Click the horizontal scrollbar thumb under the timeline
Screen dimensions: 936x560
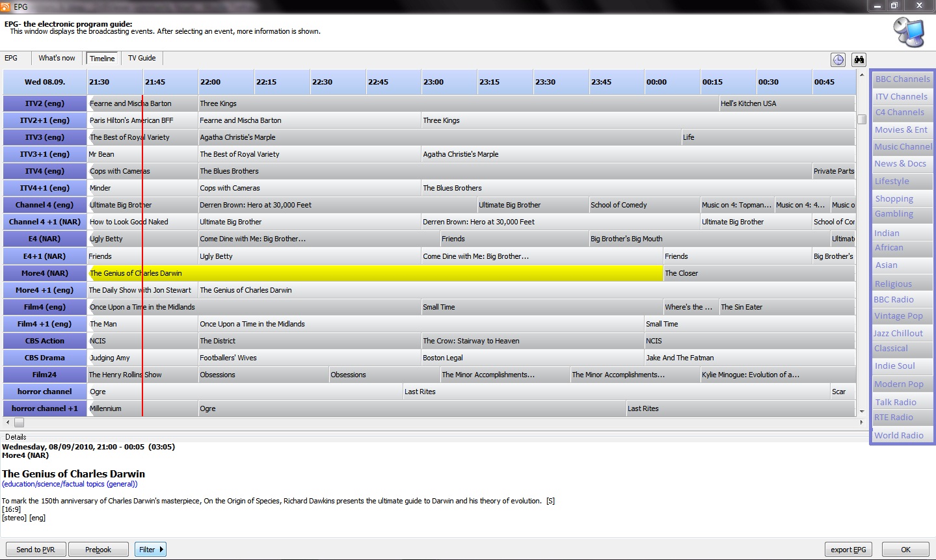pos(20,423)
